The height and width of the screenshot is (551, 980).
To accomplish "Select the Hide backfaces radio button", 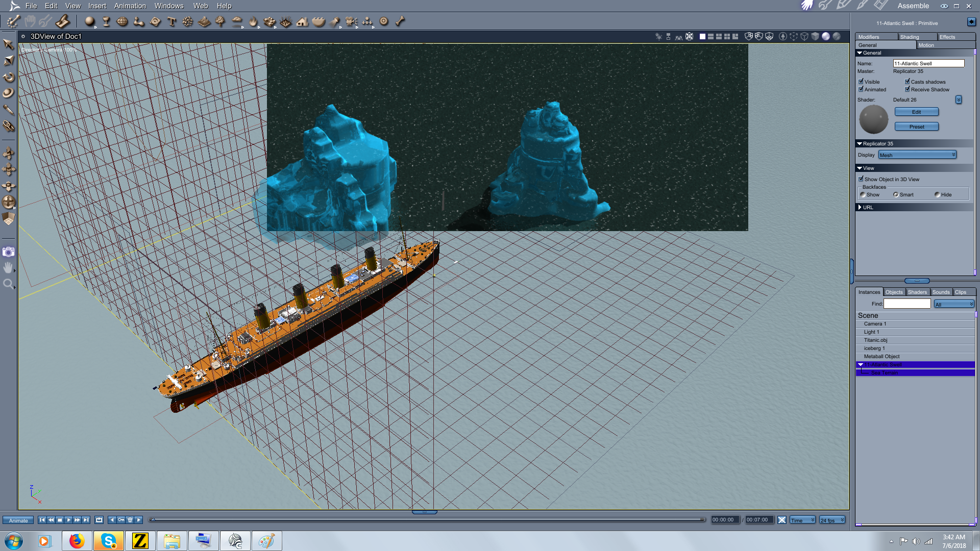I will point(937,194).
